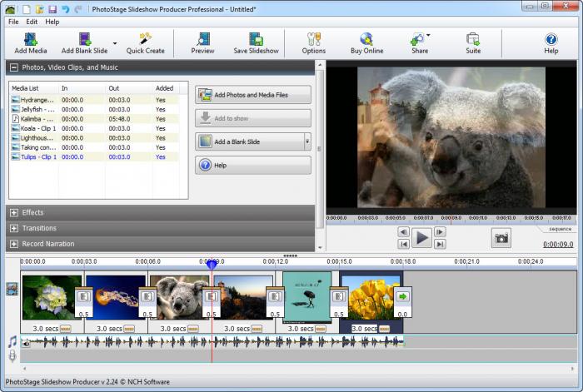Collapse the Photos, Video Clips, and Music panel
583x392 pixels.
pos(14,67)
